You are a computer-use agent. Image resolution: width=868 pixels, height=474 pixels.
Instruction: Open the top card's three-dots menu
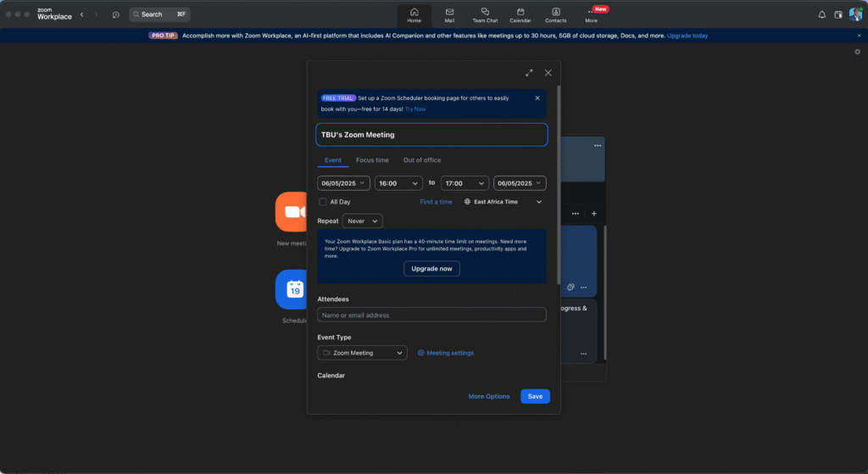coord(598,146)
